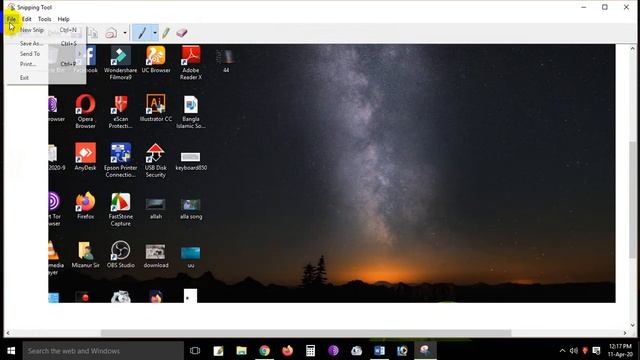Select Print... in the File menu
The image size is (640, 360).
pos(46,64)
